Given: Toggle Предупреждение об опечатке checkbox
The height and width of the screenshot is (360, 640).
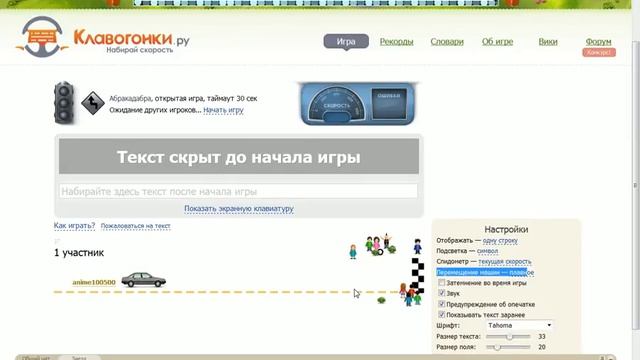Looking at the screenshot, I should (442, 304).
